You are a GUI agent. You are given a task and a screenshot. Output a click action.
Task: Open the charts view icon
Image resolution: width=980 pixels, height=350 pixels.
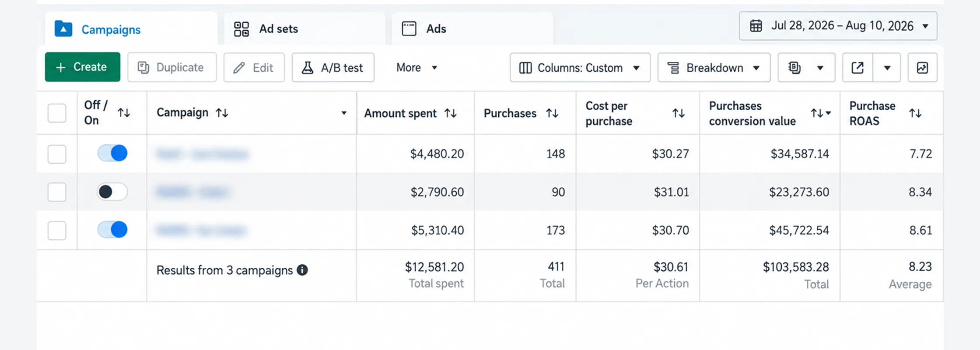(922, 67)
